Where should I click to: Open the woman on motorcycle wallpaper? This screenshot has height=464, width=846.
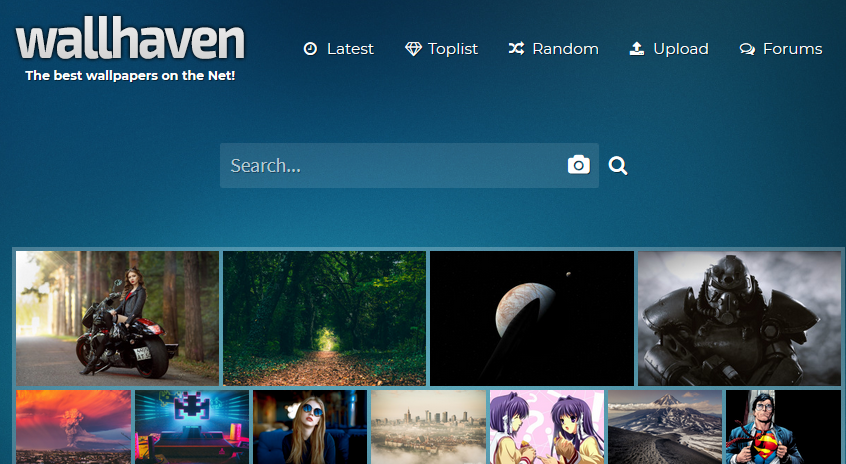tap(117, 318)
